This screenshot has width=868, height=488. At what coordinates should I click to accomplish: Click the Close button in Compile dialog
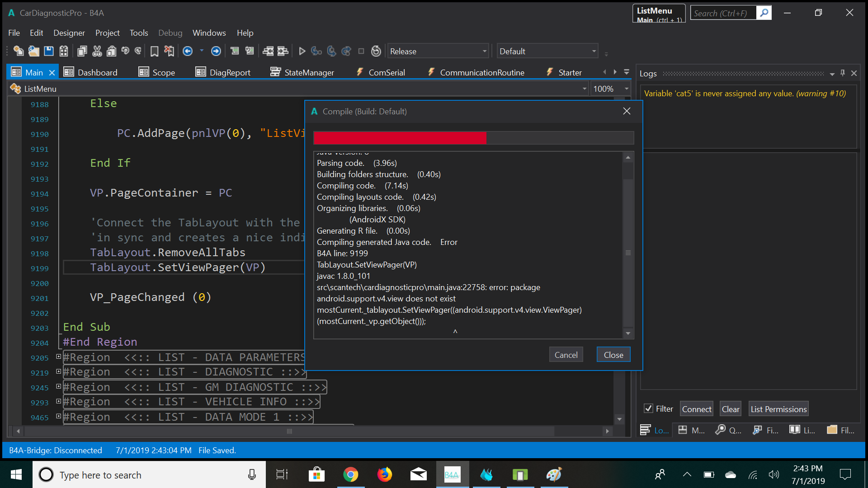[613, 355]
